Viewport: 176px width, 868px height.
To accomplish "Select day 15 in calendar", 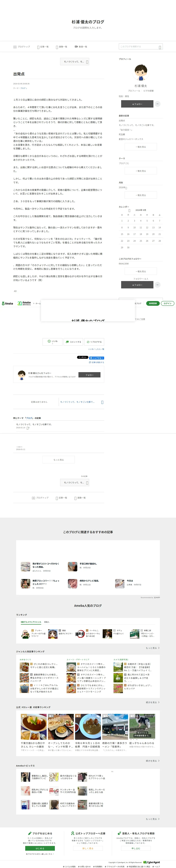I will tap(122, 234).
